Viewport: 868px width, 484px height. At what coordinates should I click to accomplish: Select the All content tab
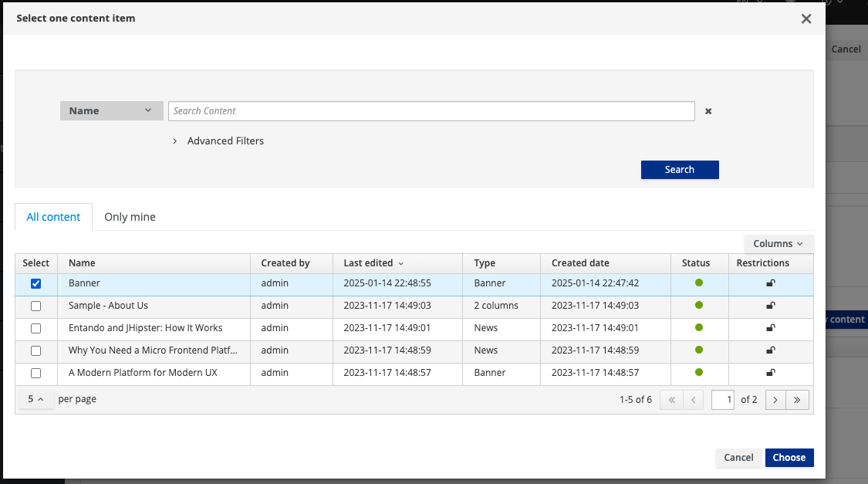tap(53, 217)
